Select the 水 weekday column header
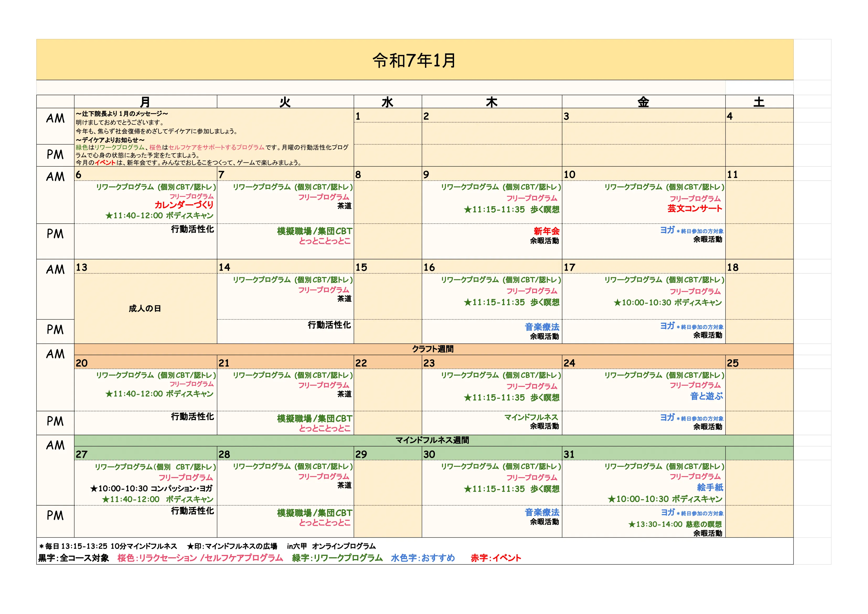Viewport: 868px width, 614px height. 387,102
